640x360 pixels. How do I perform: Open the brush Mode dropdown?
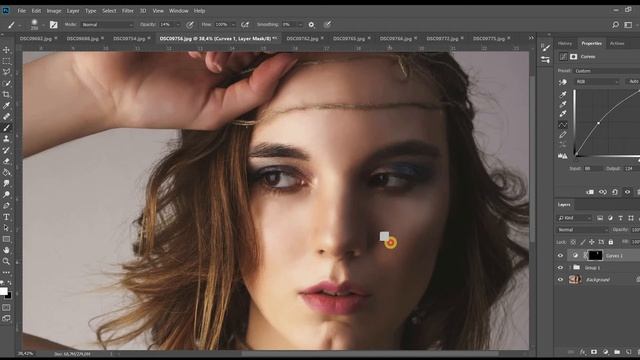pyautogui.click(x=107, y=25)
